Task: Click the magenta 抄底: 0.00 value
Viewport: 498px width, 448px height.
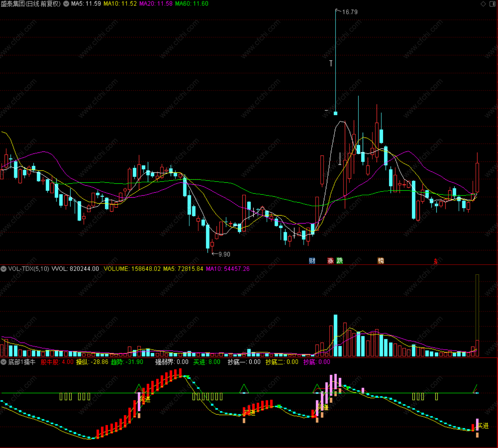Action: [317, 362]
